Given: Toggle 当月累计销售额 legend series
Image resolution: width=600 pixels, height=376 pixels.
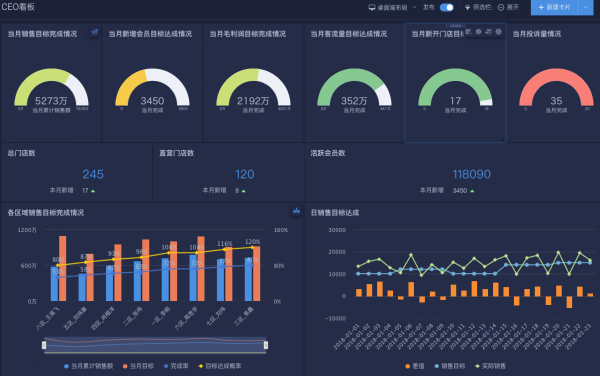Looking at the screenshot, I should click(88, 366).
